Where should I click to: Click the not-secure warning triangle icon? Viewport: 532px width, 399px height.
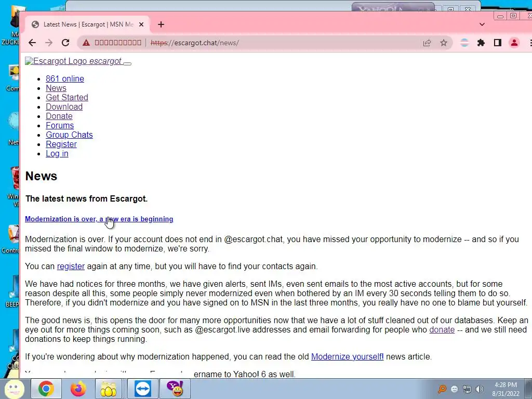pos(86,43)
